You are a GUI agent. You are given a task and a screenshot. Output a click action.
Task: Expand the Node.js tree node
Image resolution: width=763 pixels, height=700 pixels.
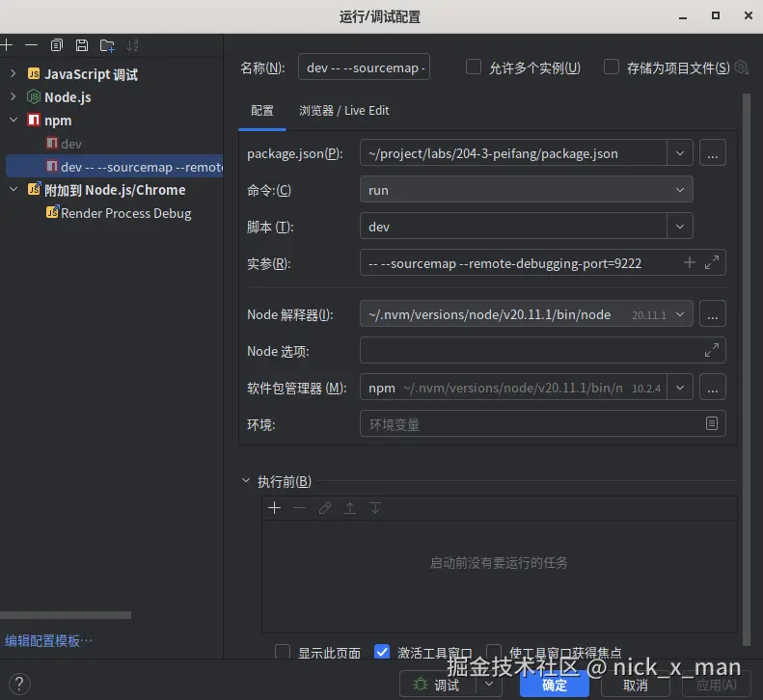coord(14,96)
